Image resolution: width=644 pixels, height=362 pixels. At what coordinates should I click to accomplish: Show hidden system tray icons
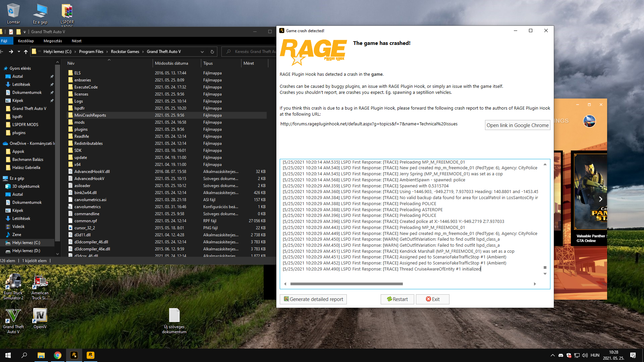(552, 355)
